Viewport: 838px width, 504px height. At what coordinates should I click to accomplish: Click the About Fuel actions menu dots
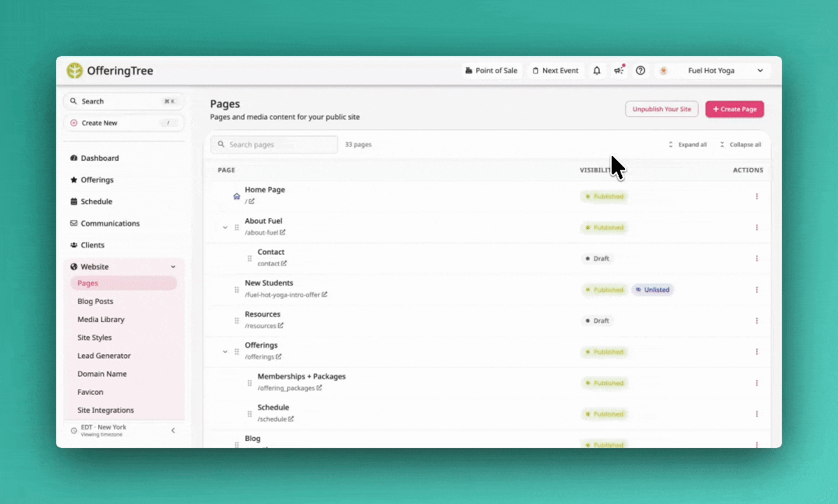coord(757,227)
